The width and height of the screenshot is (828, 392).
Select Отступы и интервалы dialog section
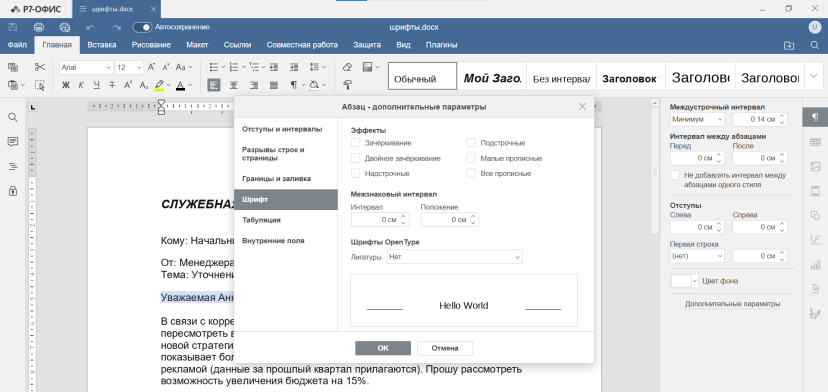coord(286,129)
